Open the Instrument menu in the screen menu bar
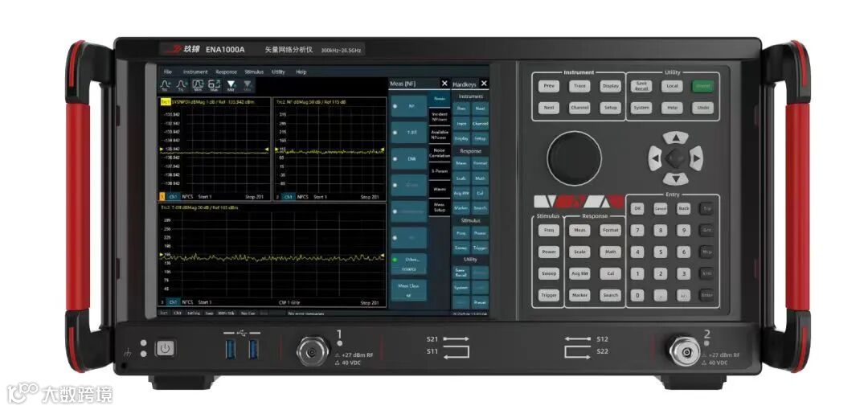 tap(194, 72)
